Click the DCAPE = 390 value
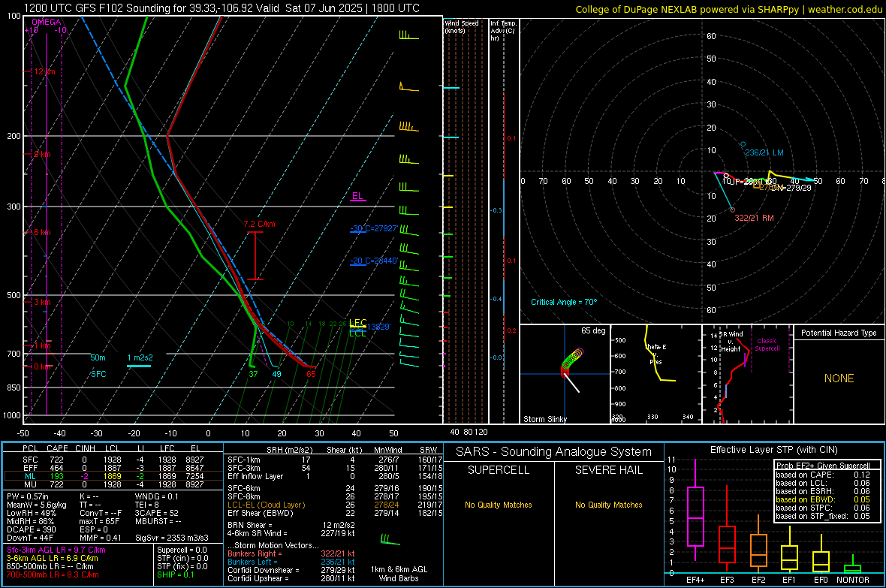The image size is (886, 588). (31, 529)
